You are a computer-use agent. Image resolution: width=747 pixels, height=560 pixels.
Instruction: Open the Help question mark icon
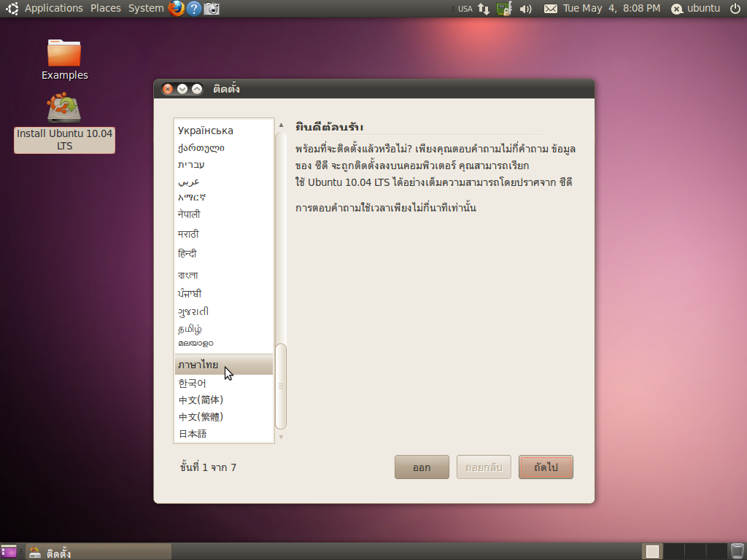pyautogui.click(x=194, y=9)
